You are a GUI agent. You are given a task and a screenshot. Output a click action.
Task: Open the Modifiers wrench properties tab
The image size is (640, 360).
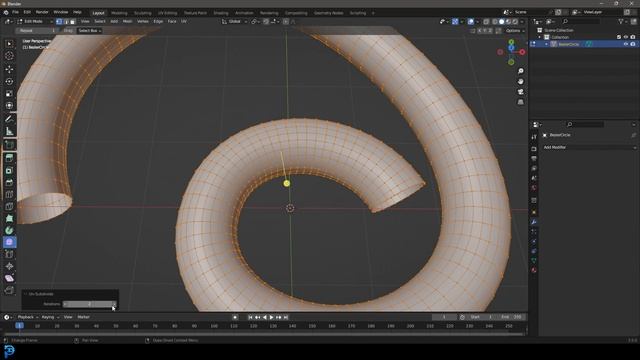534,222
